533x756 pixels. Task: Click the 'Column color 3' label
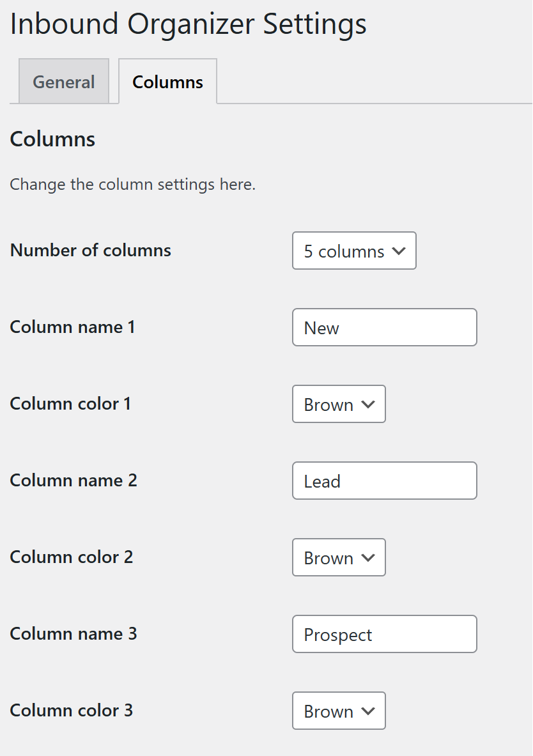[x=72, y=711]
